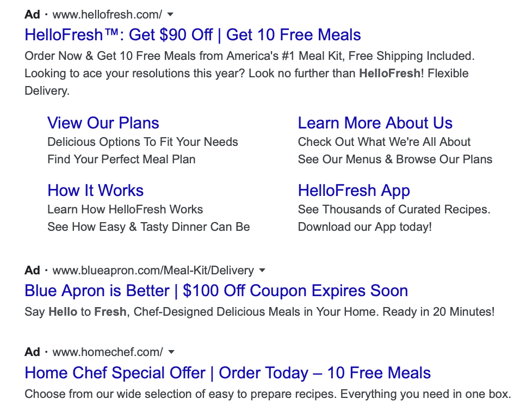The height and width of the screenshot is (417, 532).
Task: Click bold HelloFresh word in ad description
Action: [389, 73]
